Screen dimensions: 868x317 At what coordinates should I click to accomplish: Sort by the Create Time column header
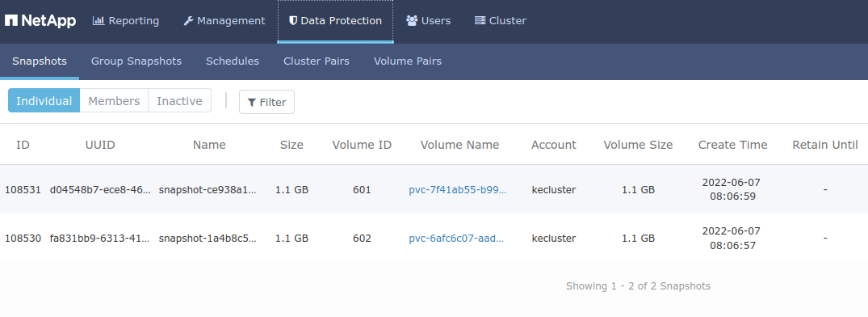click(733, 145)
